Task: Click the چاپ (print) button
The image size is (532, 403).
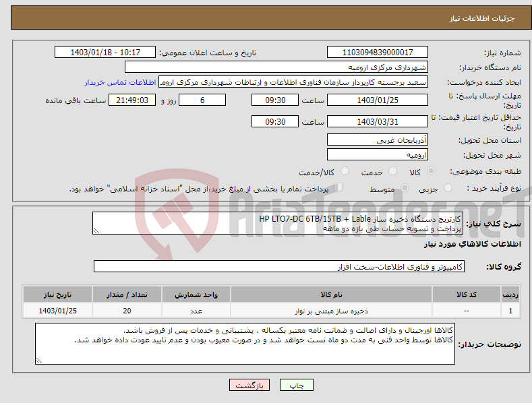Action: coord(296,385)
